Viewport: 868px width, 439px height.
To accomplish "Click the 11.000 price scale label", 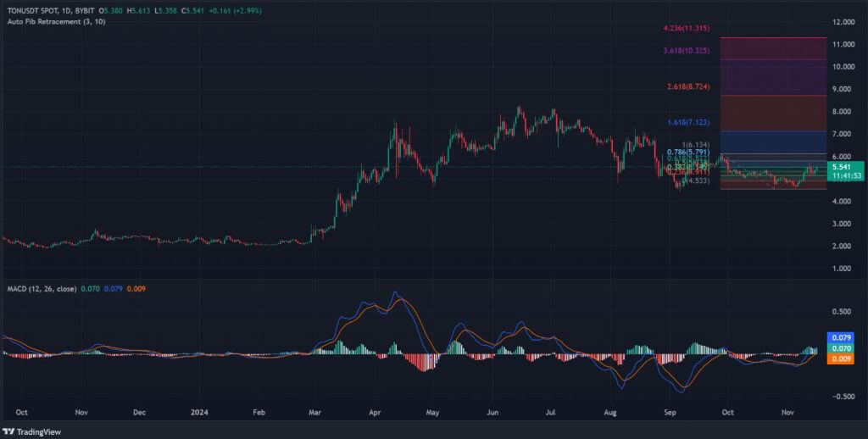I will point(845,44).
